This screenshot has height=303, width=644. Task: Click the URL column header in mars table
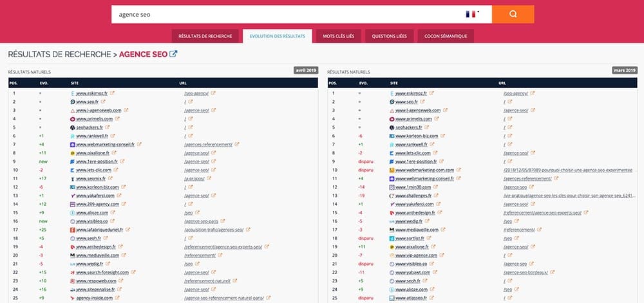(x=502, y=83)
